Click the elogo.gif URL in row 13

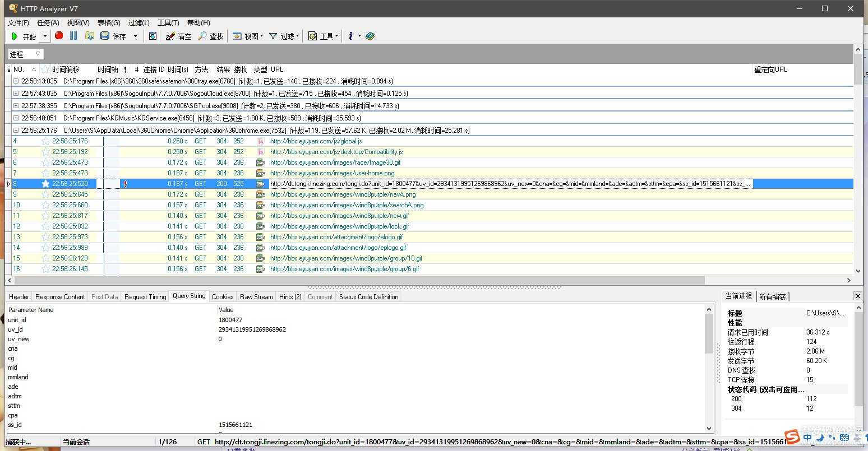[x=336, y=237]
